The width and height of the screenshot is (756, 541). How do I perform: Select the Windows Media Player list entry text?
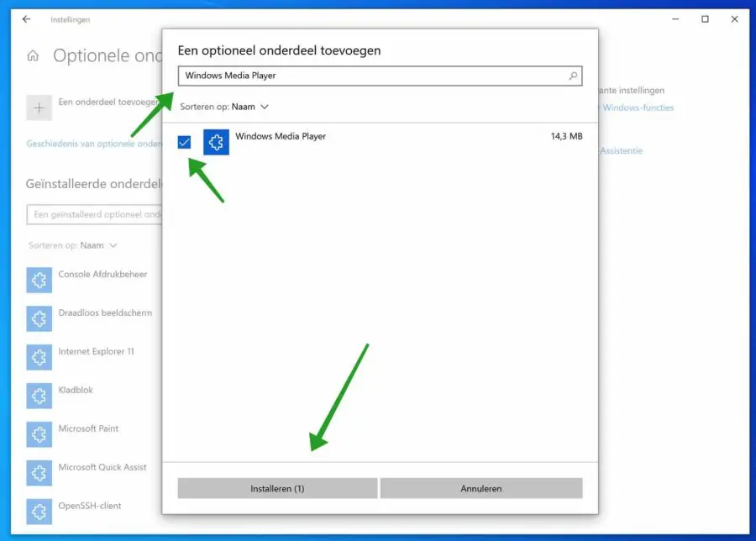click(x=281, y=136)
